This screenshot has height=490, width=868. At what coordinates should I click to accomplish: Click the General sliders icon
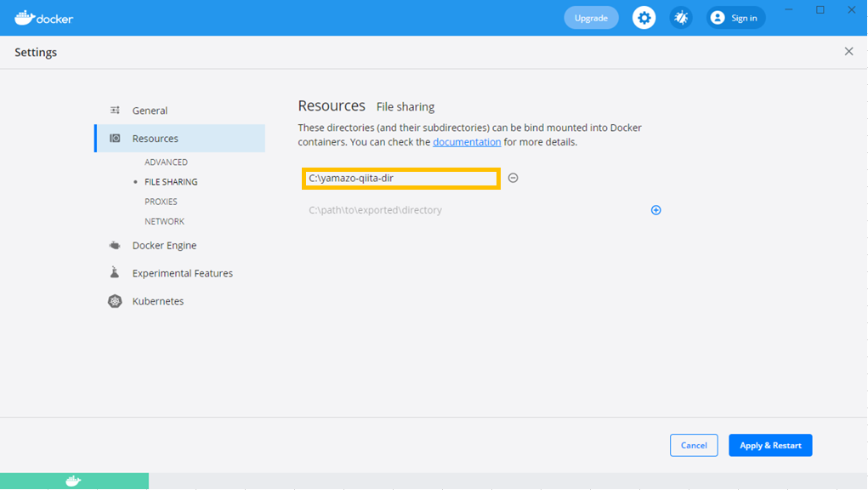tap(115, 111)
